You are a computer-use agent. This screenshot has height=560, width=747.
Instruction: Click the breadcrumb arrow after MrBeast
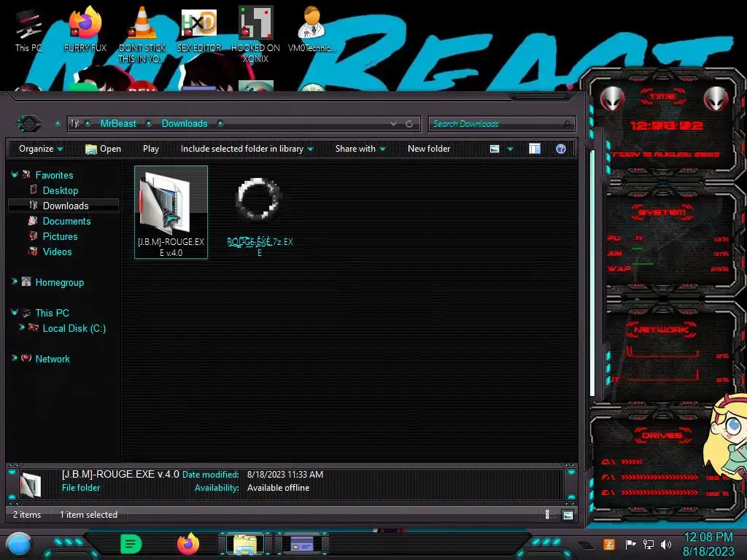(149, 123)
